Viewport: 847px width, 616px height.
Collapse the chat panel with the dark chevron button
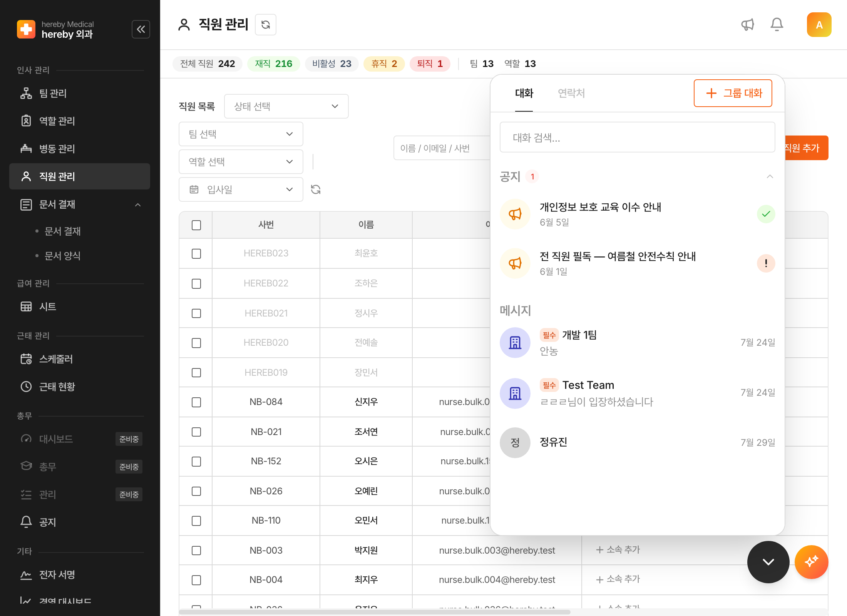coord(768,562)
